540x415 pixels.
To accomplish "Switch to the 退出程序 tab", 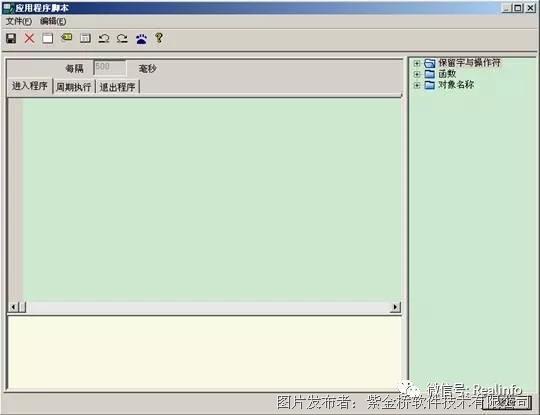I will 117,87.
